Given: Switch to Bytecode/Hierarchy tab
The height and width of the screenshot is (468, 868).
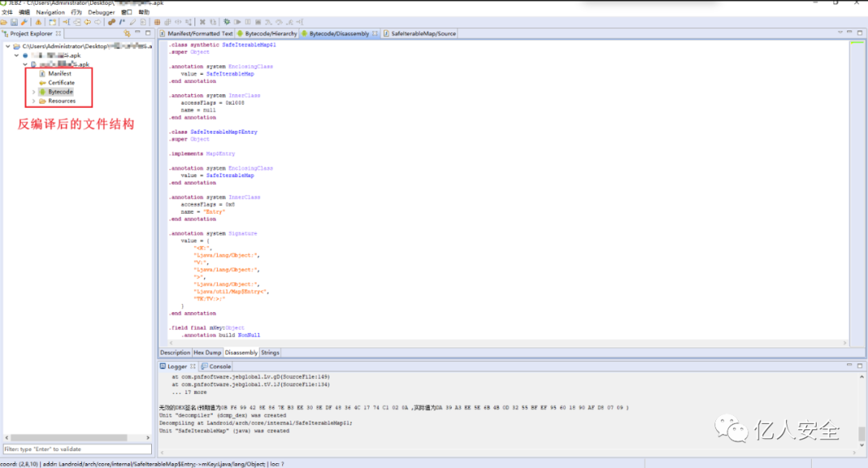Looking at the screenshot, I should pos(267,33).
